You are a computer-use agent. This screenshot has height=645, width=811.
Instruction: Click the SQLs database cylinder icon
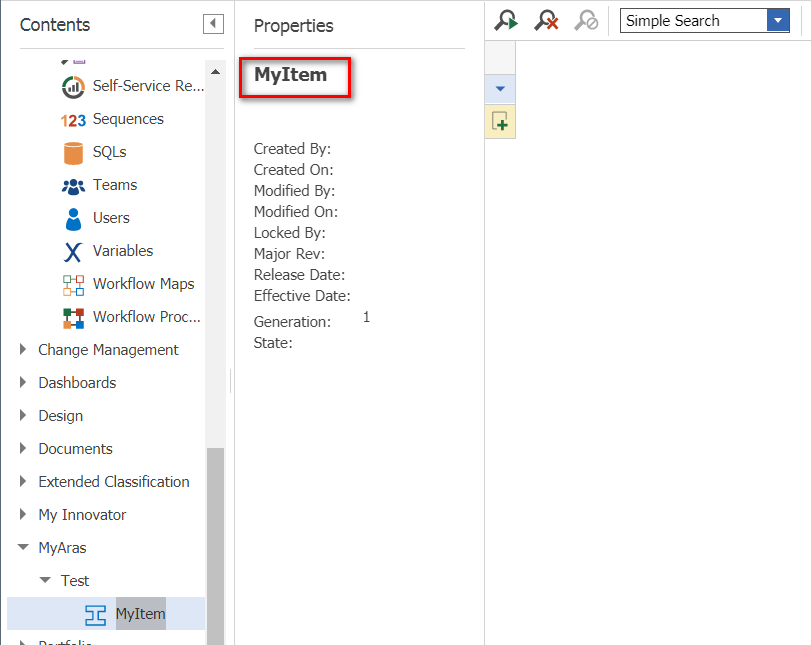tap(73, 153)
